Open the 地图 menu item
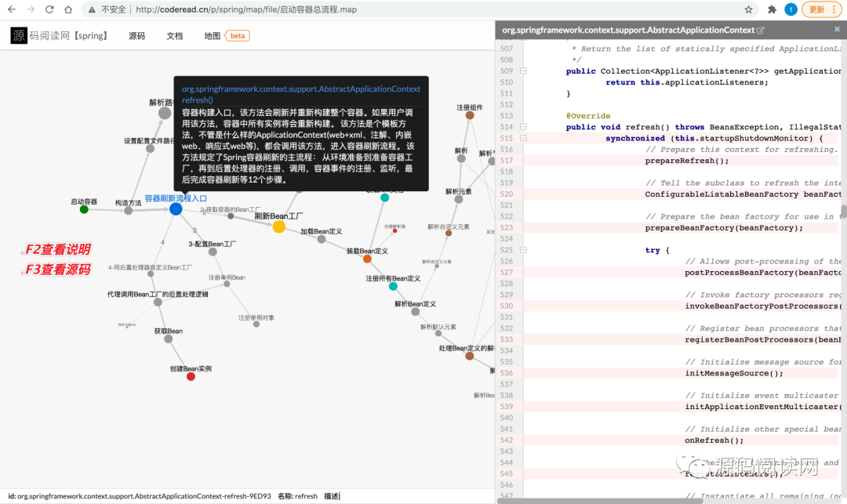 (x=213, y=35)
